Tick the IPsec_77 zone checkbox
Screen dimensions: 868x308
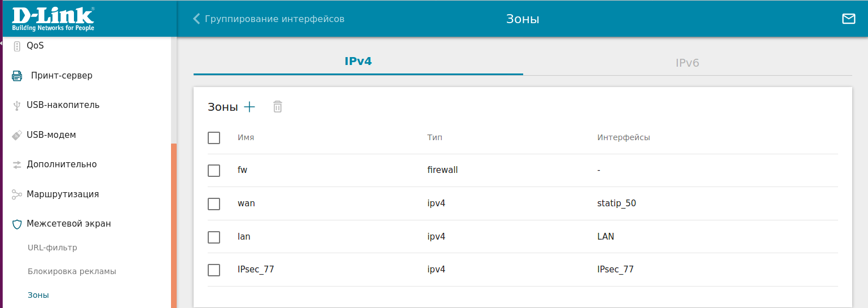(x=214, y=270)
